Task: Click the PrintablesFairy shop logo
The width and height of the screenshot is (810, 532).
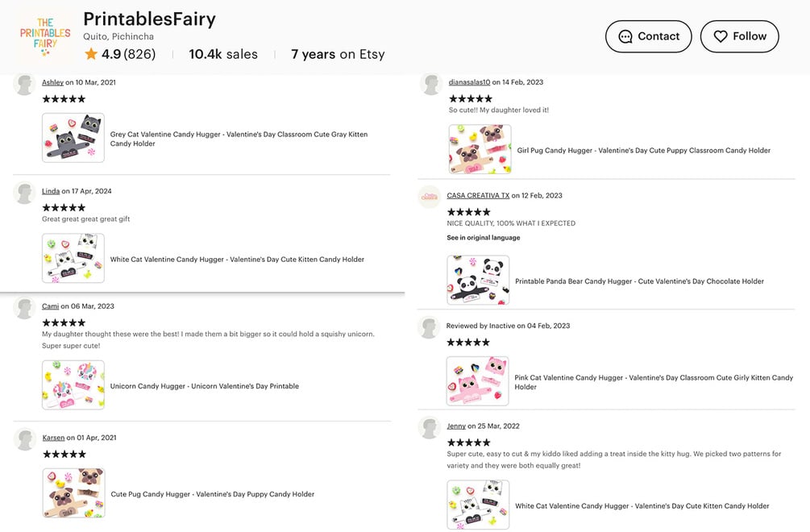Action: click(45, 37)
